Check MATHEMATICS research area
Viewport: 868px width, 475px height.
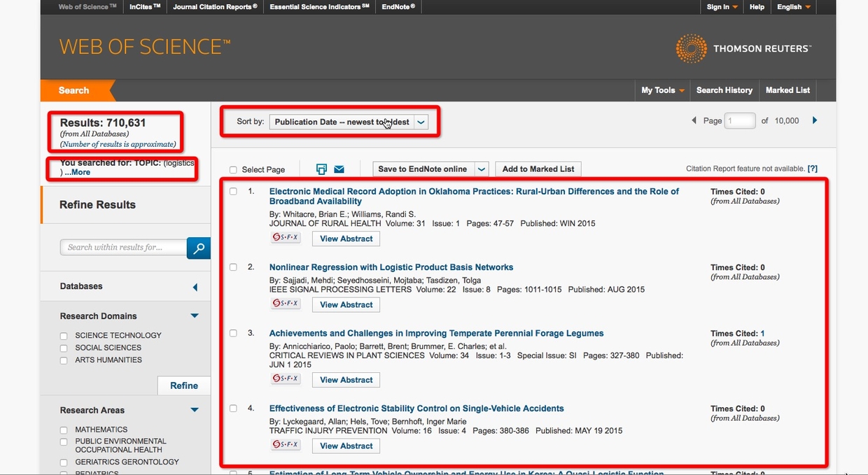[x=64, y=430]
